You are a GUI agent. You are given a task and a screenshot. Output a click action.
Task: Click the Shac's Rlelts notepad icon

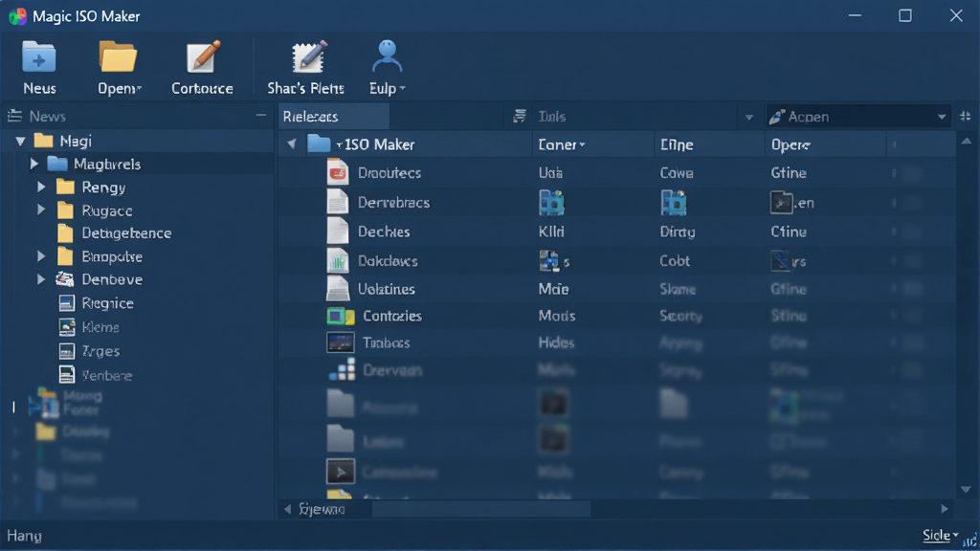pyautogui.click(x=309, y=56)
